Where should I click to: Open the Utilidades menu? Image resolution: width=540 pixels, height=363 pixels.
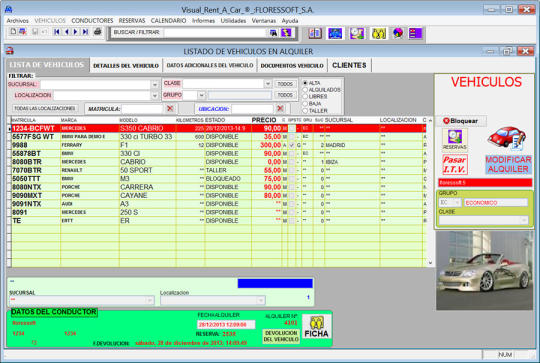point(233,21)
